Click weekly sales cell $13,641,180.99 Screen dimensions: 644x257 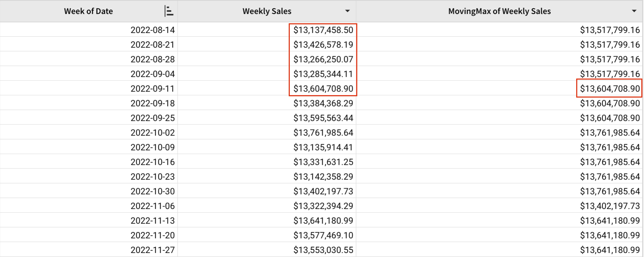point(323,220)
